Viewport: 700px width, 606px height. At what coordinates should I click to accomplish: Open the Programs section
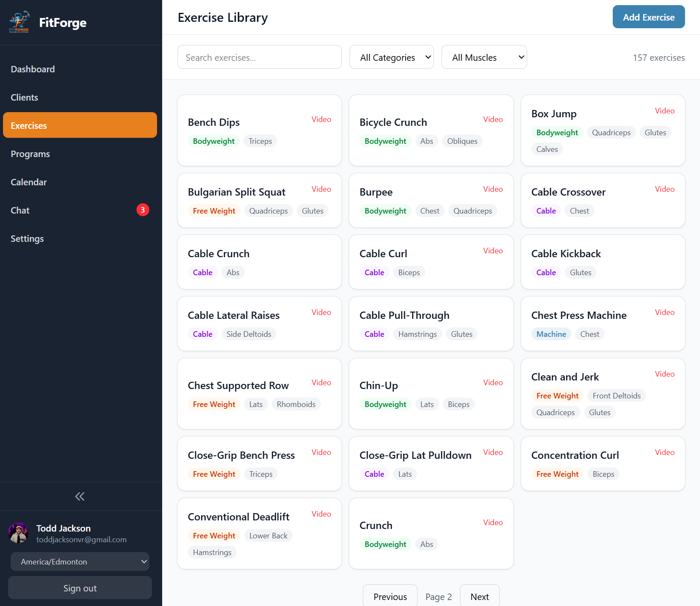click(30, 154)
